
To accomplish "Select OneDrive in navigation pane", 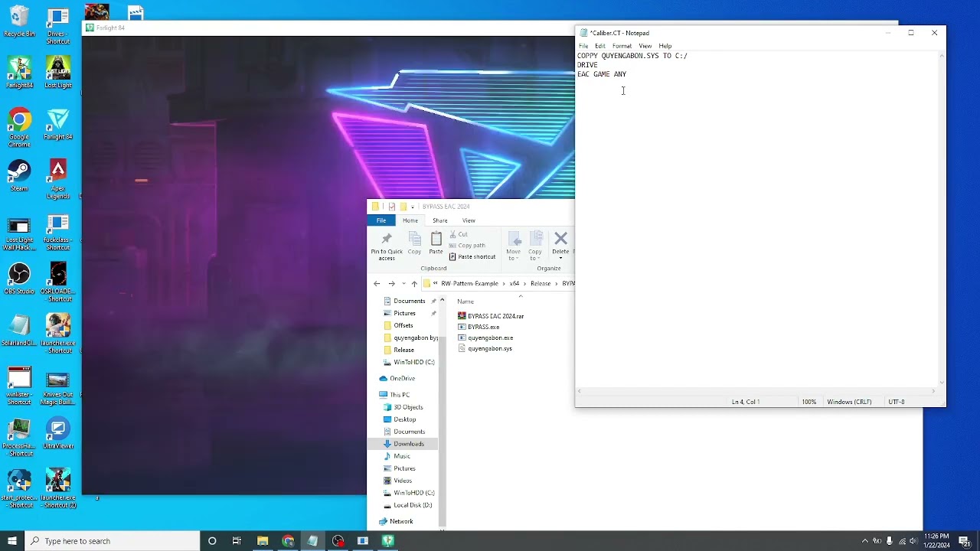I will [402, 379].
